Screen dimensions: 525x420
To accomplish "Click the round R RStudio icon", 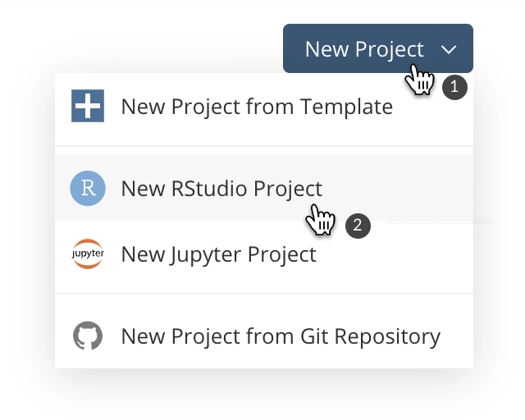I will pyautogui.click(x=88, y=188).
